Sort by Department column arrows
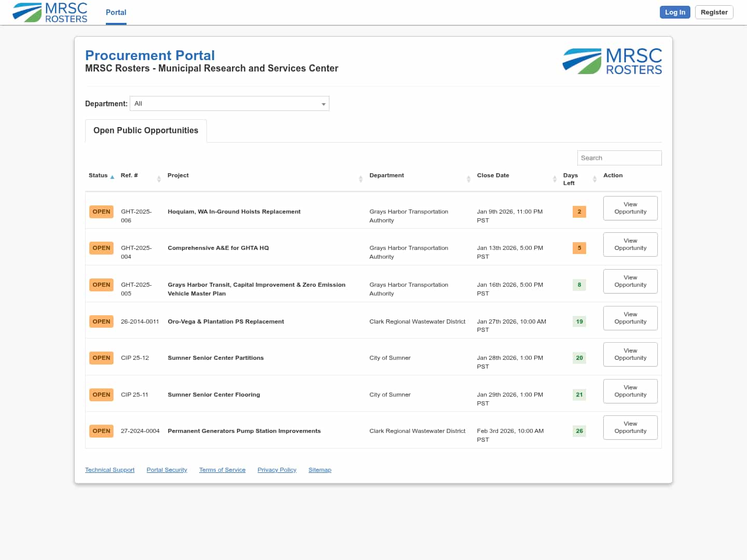Image resolution: width=747 pixels, height=560 pixels. (468, 179)
